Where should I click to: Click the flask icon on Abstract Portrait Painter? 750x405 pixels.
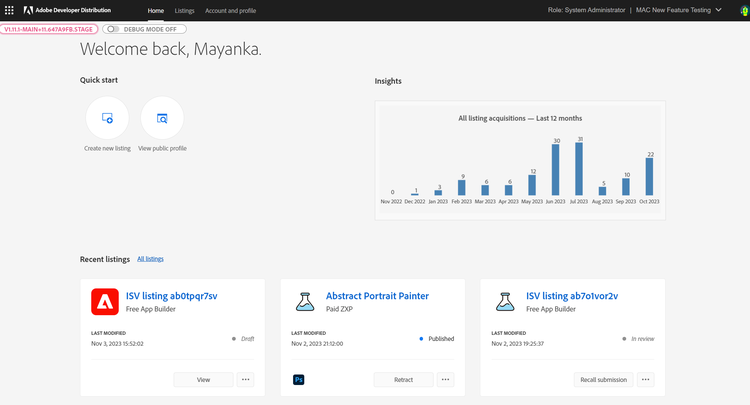(305, 302)
